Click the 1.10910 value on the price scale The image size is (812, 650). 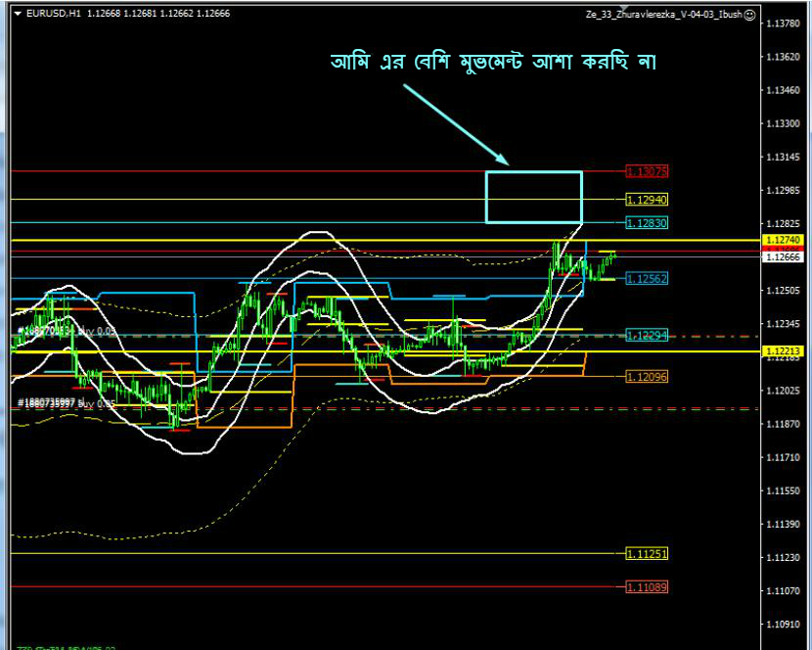tap(783, 625)
